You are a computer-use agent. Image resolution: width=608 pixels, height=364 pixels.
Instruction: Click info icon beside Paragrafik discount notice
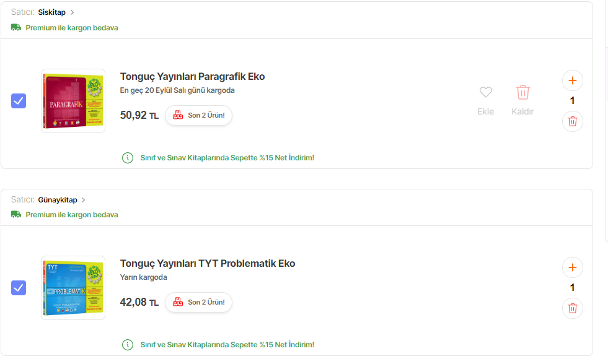[x=128, y=158]
